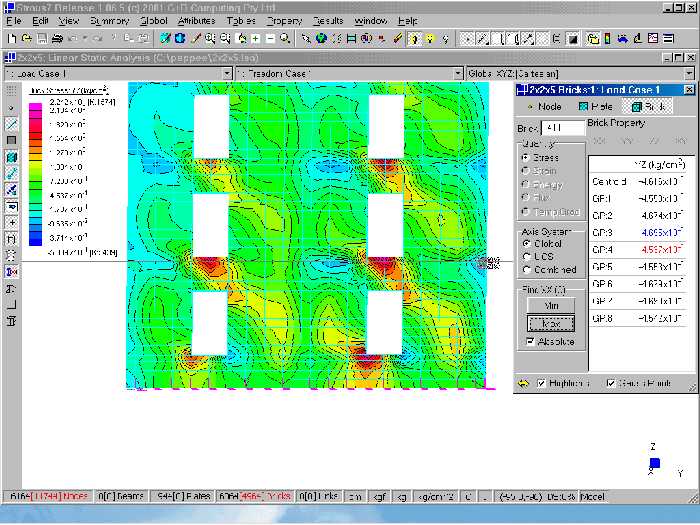Click the Min button
This screenshot has height=525, width=700.
(550, 305)
